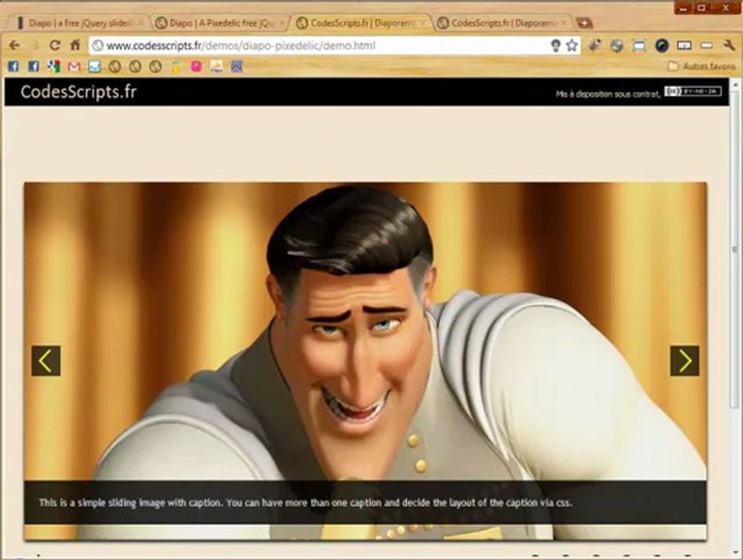Click the CodesScripts.fr site logo
This screenshot has width=743, height=560.
[79, 92]
